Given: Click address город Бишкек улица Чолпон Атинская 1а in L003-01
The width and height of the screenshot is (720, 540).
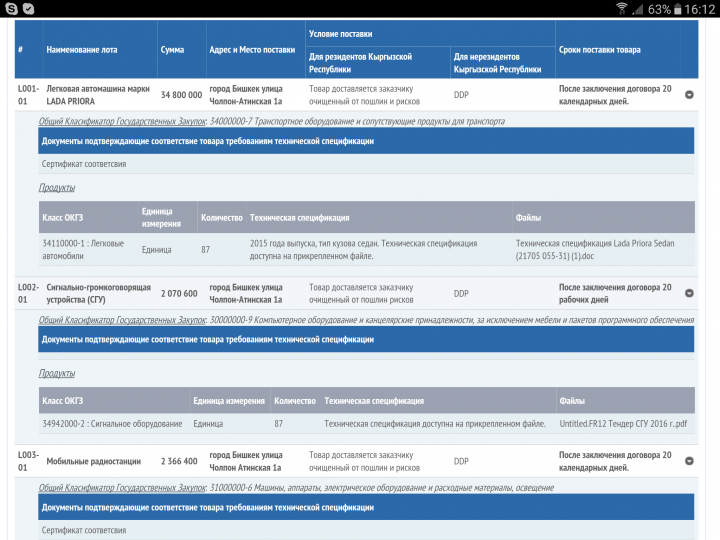Looking at the screenshot, I should point(246,461).
